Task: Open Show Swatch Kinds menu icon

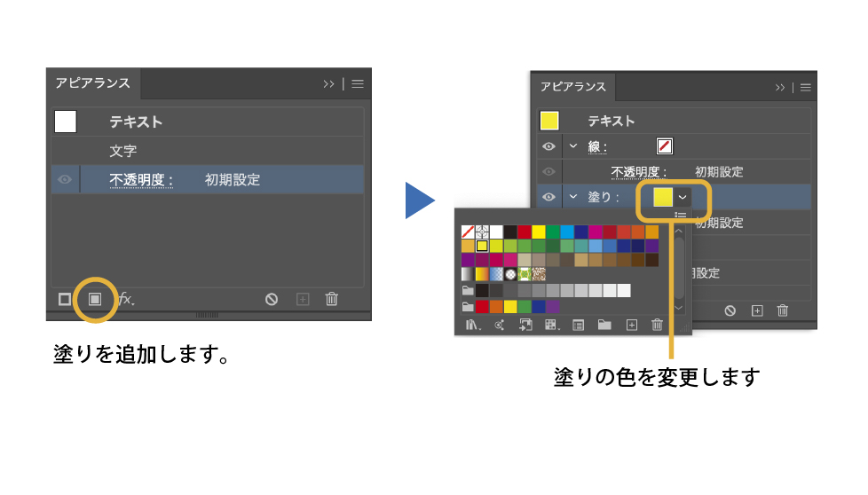Action: [552, 326]
